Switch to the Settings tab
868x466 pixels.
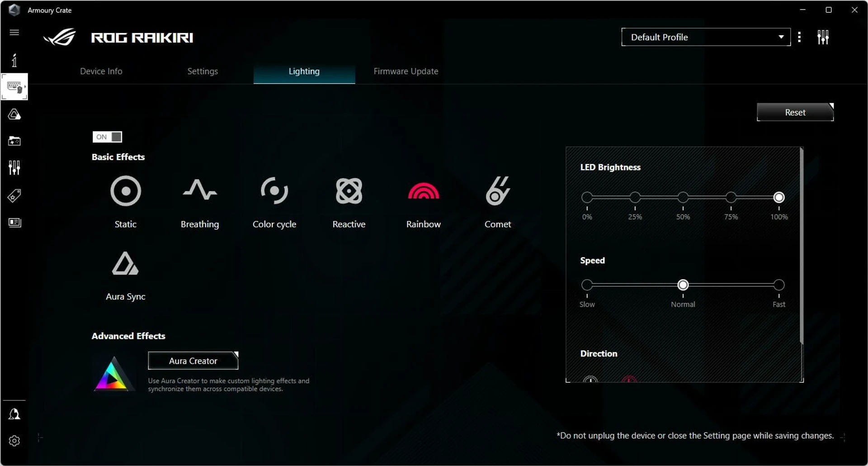pos(203,71)
